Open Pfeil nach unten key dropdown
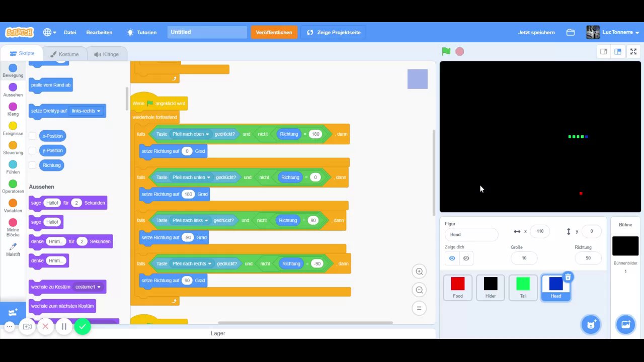644x362 pixels. [x=191, y=177]
